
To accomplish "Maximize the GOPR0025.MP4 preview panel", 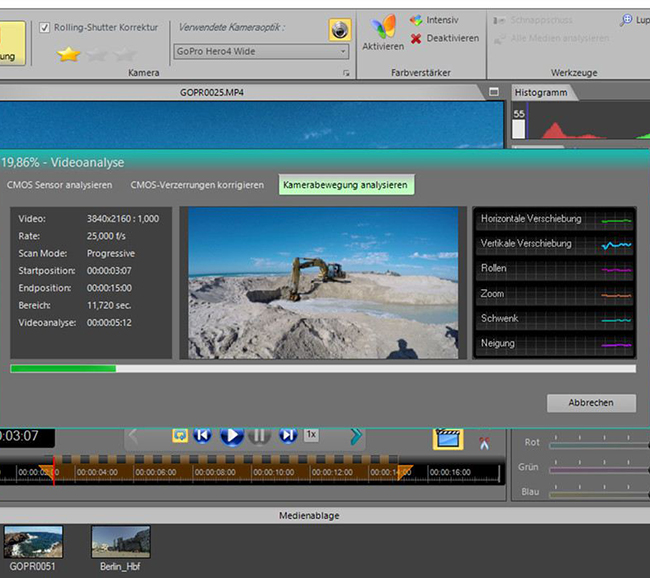I will pyautogui.click(x=494, y=92).
